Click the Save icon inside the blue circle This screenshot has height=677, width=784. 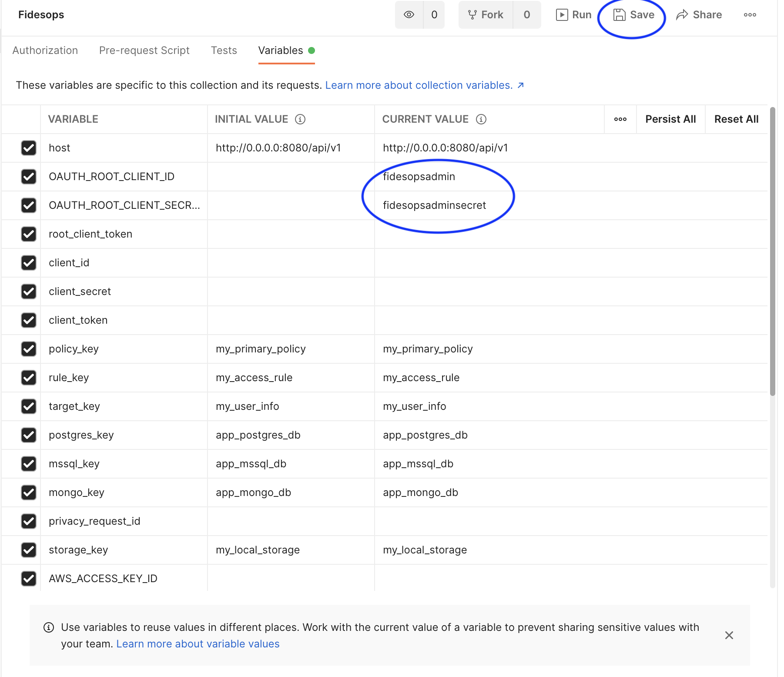click(619, 14)
